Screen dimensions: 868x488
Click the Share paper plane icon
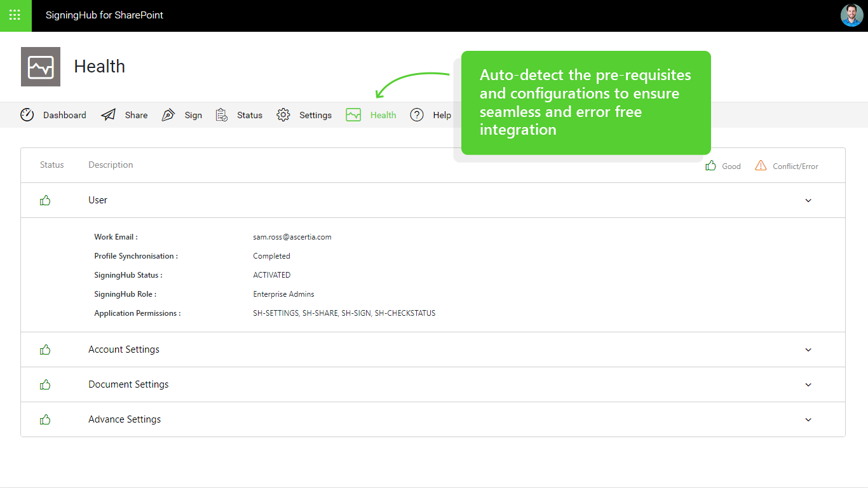pyautogui.click(x=109, y=115)
